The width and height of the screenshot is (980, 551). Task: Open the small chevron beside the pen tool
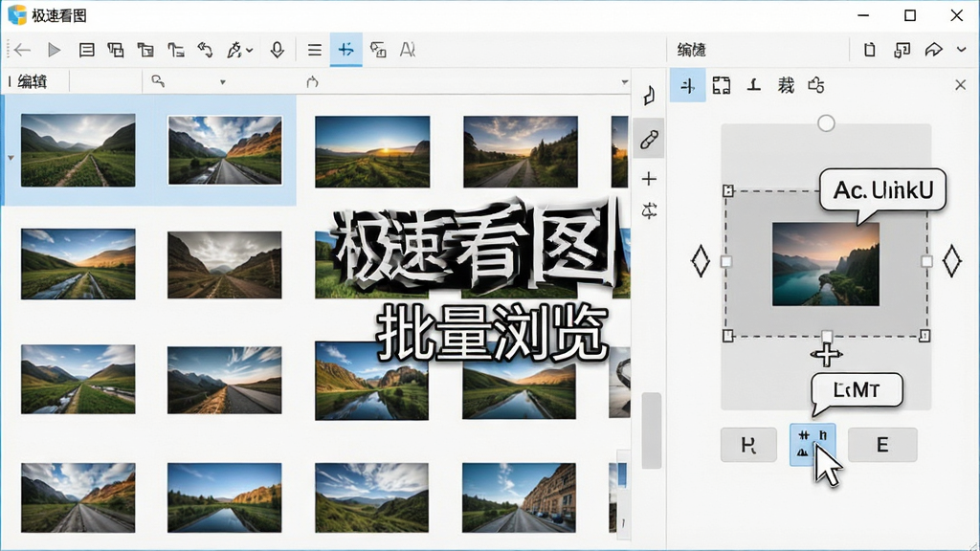250,51
